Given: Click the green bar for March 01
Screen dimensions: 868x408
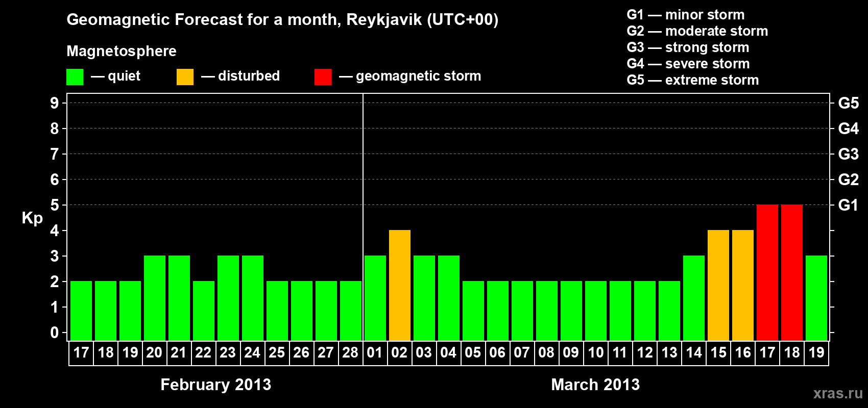Looking at the screenshot, I should [375, 298].
